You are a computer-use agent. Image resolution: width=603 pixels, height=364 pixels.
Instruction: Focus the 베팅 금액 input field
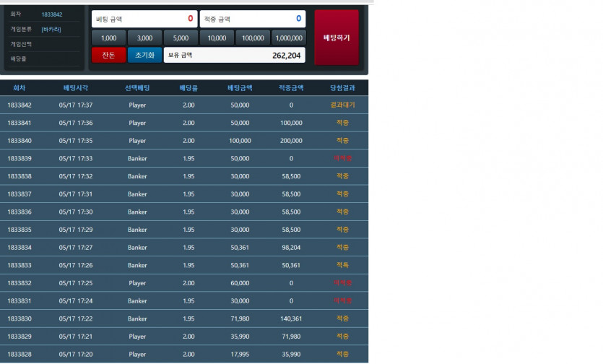point(144,19)
